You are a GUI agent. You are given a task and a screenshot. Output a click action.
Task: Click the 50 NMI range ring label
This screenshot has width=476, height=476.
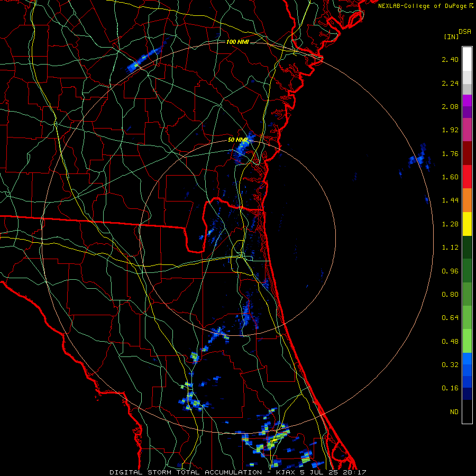point(237,140)
